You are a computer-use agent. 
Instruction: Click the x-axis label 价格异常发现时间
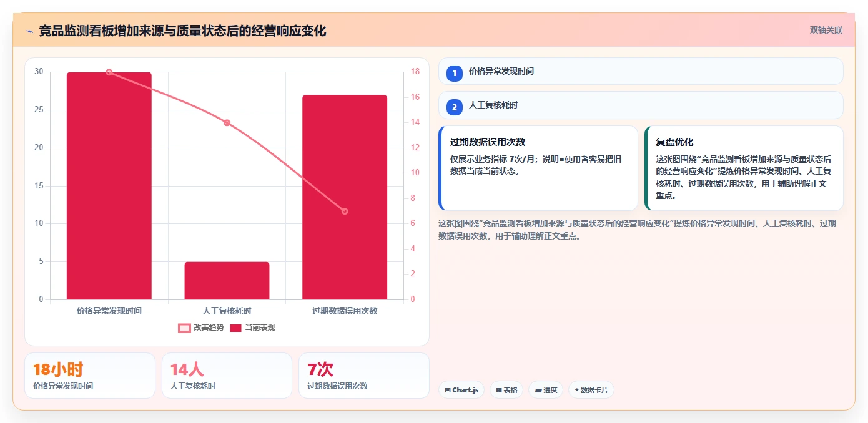pos(109,311)
